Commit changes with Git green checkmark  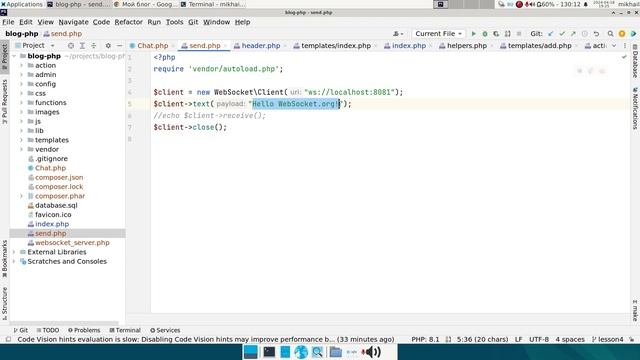tap(562, 34)
